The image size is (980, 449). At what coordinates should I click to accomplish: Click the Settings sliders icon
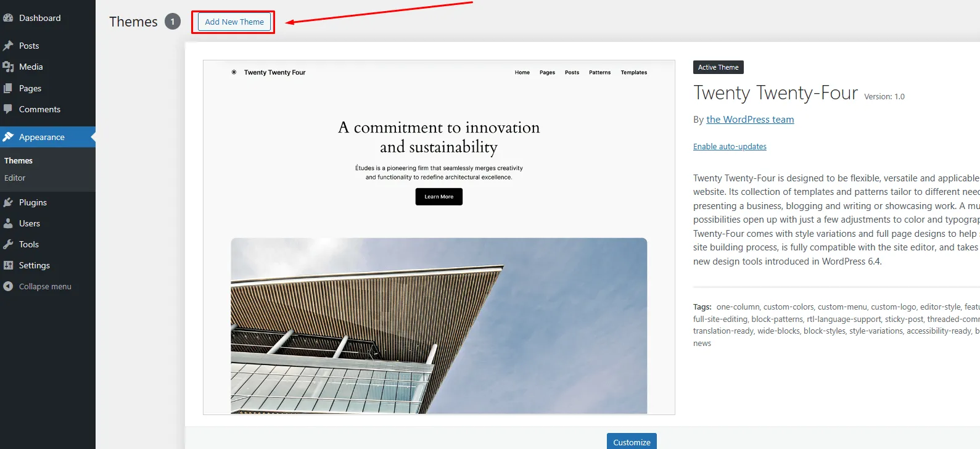pyautogui.click(x=8, y=265)
